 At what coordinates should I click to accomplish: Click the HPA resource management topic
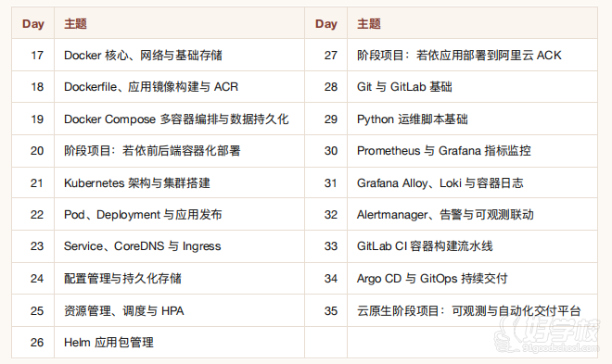pyautogui.click(x=123, y=310)
